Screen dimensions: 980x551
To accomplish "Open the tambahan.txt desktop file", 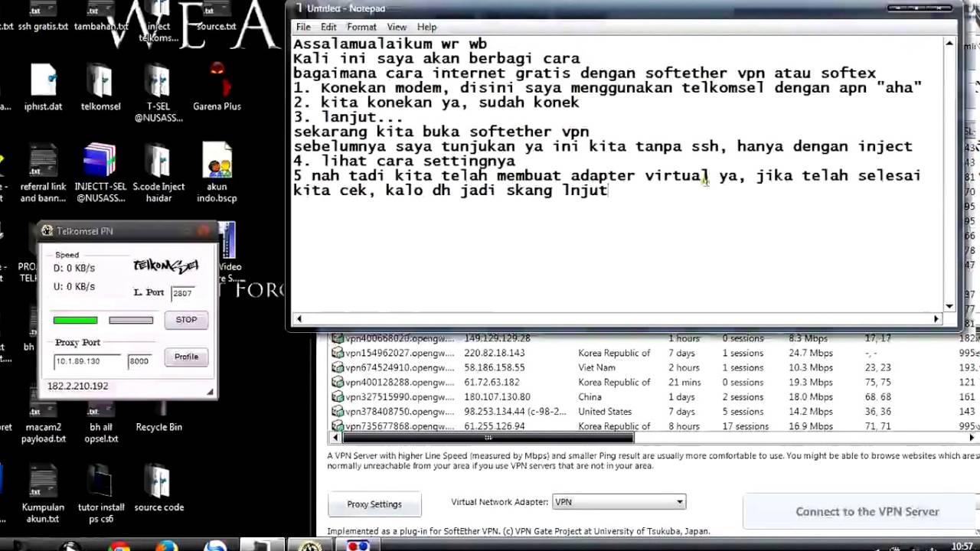I will [x=101, y=17].
